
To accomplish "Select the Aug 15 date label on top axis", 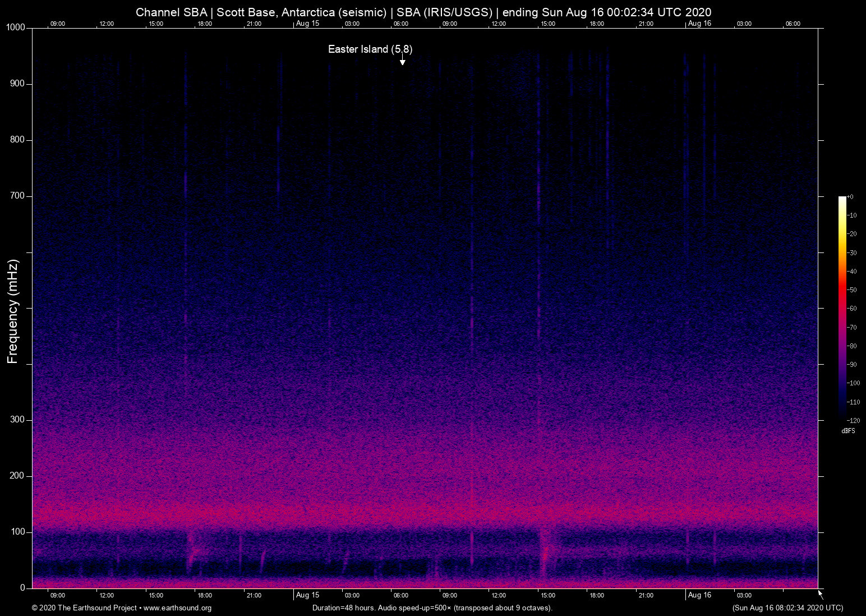I will tap(307, 23).
